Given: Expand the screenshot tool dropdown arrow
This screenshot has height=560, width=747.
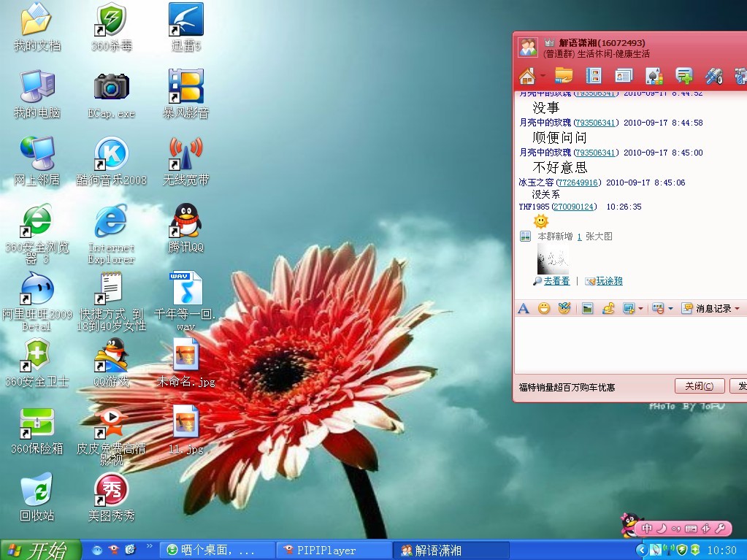Looking at the screenshot, I should click(x=640, y=309).
